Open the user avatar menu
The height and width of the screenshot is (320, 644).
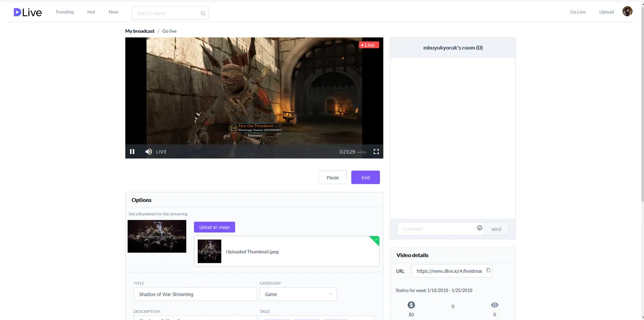[x=627, y=12]
